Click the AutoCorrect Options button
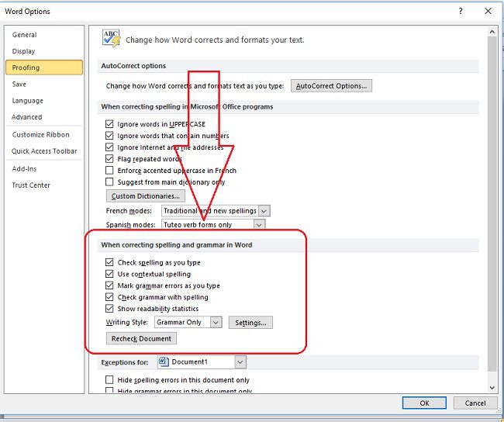This screenshot has width=504, height=422. (331, 86)
